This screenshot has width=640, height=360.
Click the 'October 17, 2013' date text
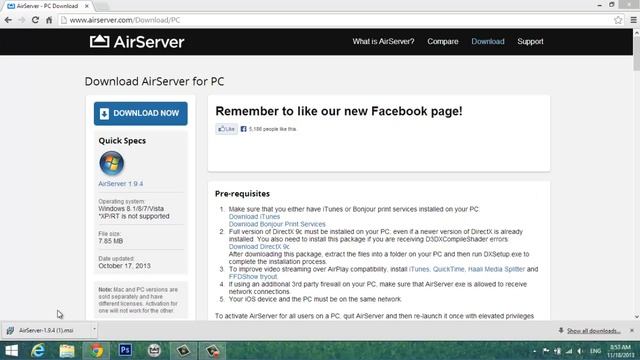124,266
